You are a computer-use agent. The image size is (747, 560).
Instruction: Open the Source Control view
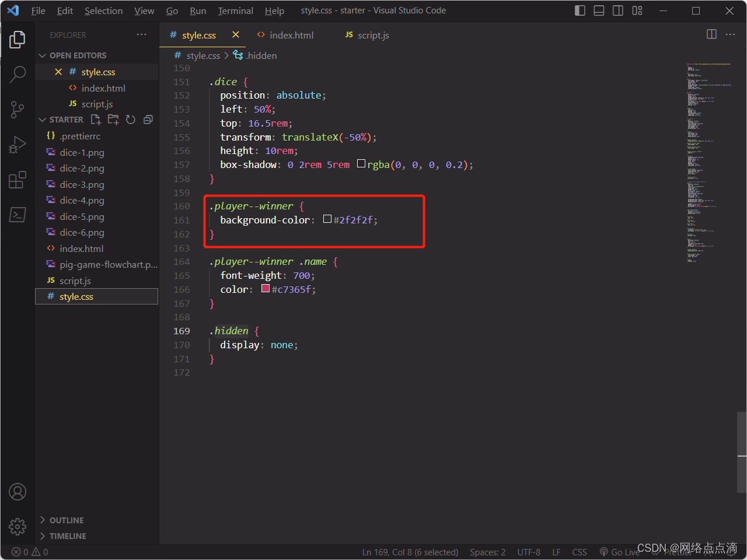[x=18, y=109]
